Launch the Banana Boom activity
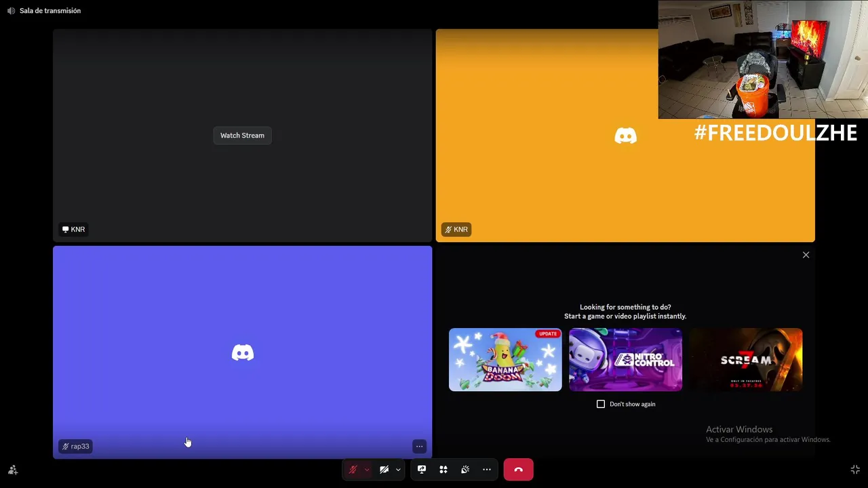This screenshot has width=868, height=488. 505,360
